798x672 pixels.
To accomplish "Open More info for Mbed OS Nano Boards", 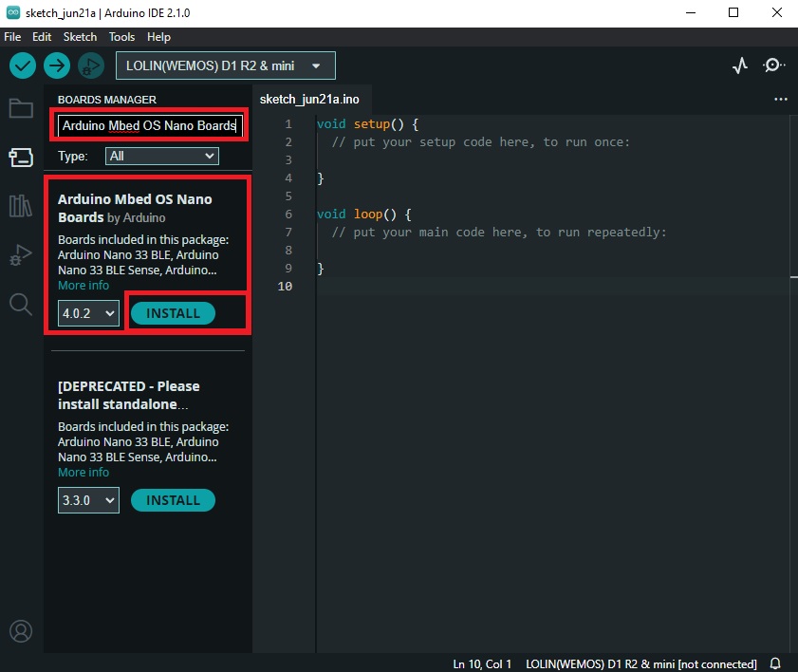I will [x=84, y=286].
